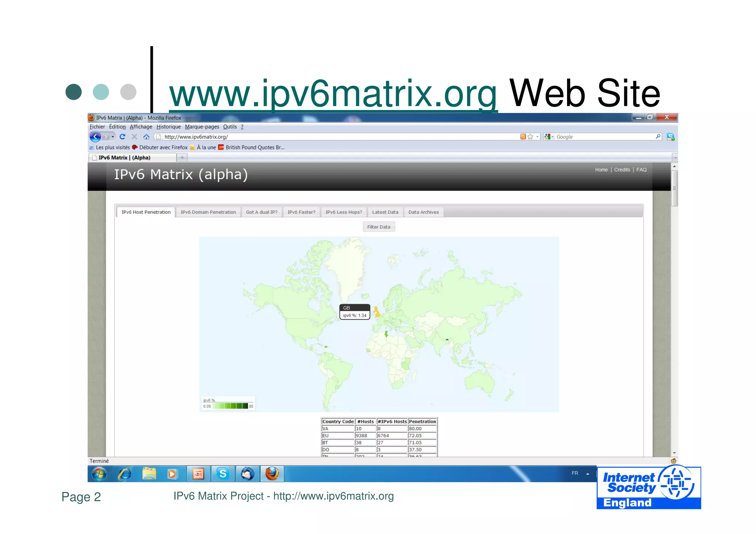Reload the page with refresh icon
This screenshot has width=756, height=534.
(x=123, y=137)
